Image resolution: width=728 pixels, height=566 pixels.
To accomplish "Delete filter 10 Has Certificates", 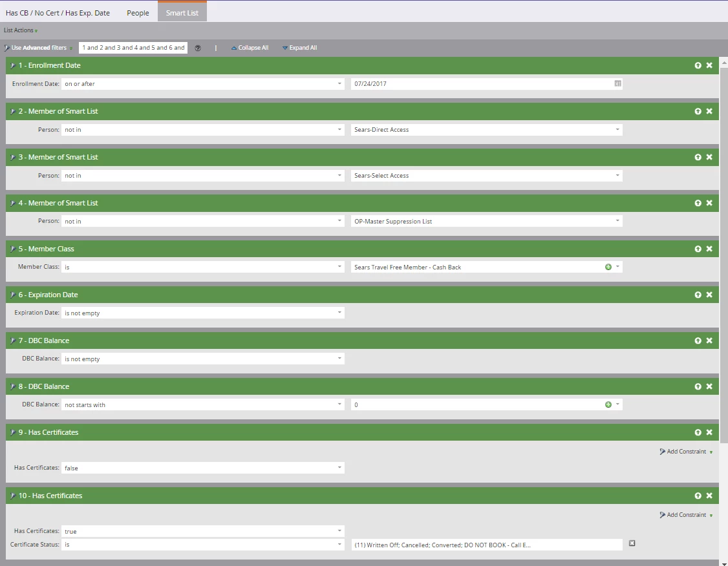I will [x=709, y=496].
